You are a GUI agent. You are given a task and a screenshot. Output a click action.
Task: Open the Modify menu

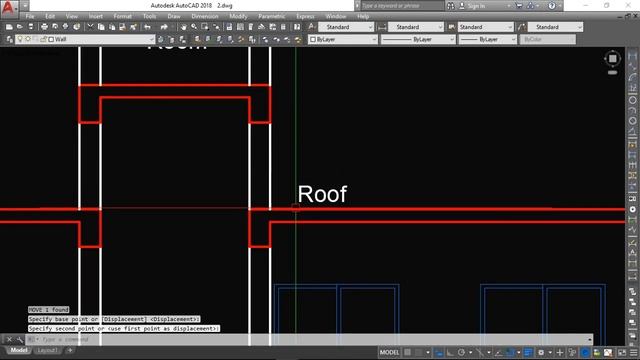(x=238, y=16)
